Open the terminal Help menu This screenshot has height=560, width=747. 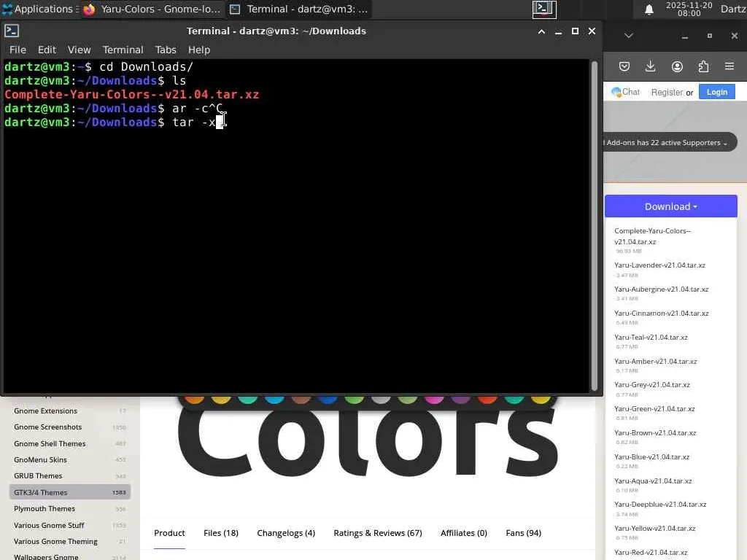[198, 50]
